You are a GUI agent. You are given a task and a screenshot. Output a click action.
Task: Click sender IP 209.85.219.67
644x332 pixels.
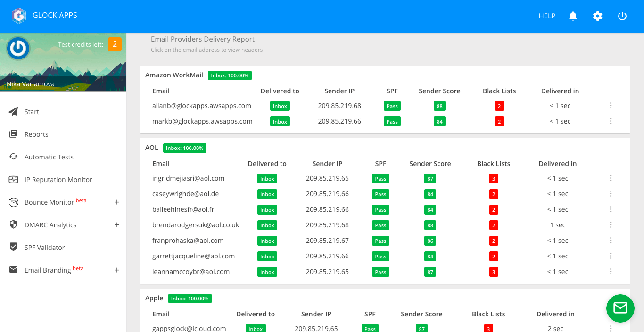point(327,241)
